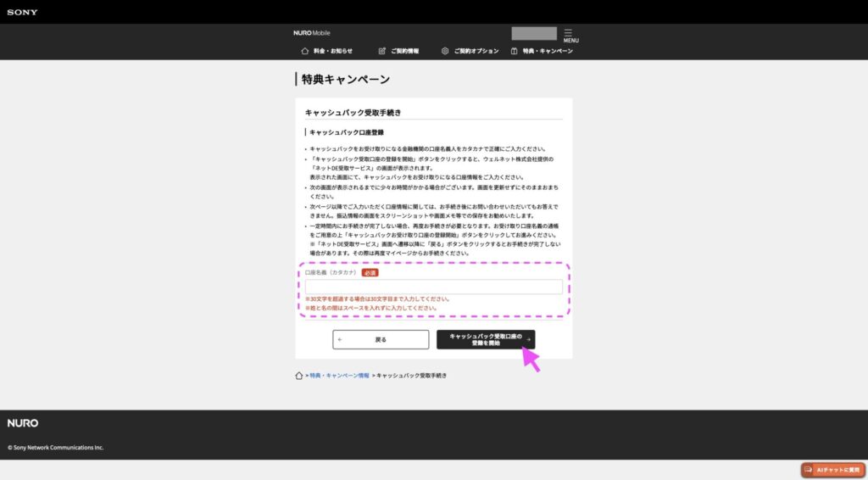Click the pencil-note icon beside ご契約情報
868x480 pixels.
pyautogui.click(x=382, y=51)
